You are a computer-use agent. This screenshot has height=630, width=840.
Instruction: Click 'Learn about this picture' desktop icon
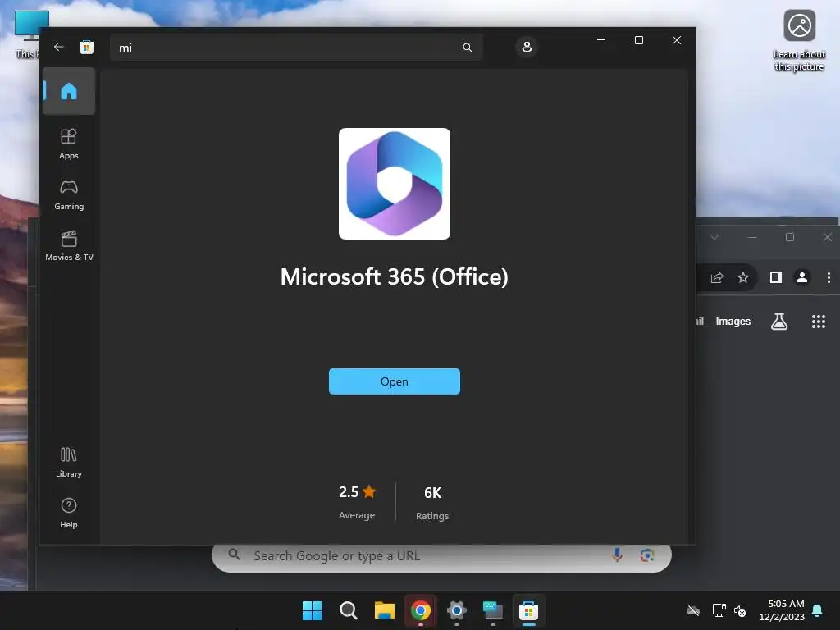click(x=799, y=41)
